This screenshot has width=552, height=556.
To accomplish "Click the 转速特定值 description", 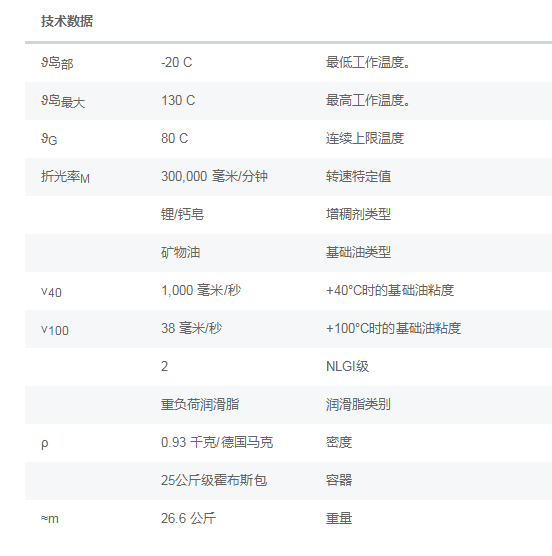I will pyautogui.click(x=358, y=176).
